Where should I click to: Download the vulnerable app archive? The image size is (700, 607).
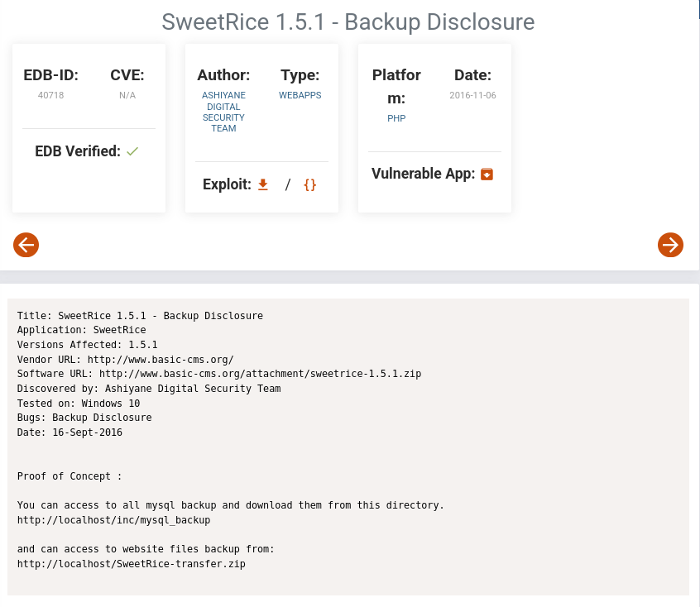(x=487, y=174)
